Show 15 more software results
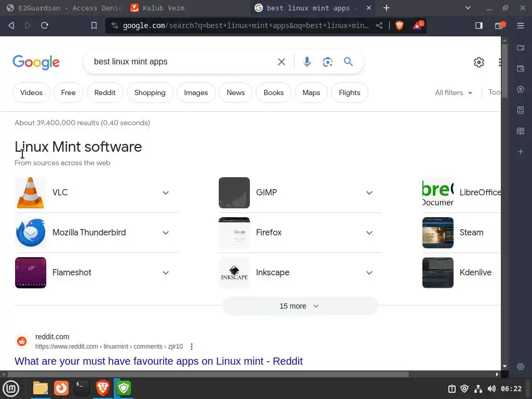This screenshot has width=532, height=399. (300, 306)
